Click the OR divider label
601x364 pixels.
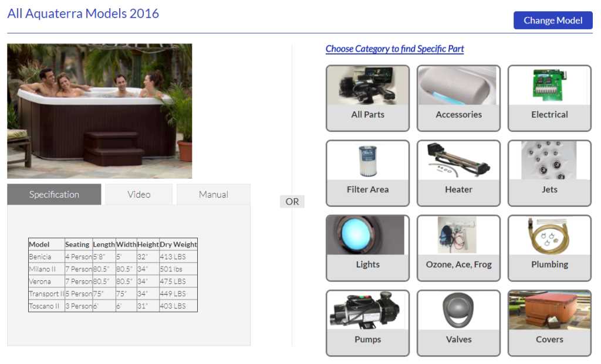292,201
